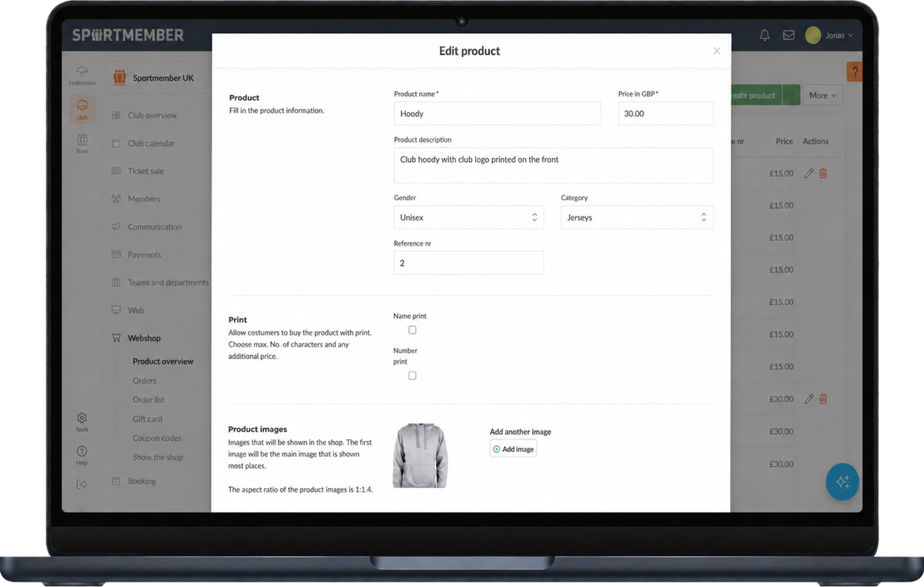Viewport: 924px width, 587px height.
Task: Open Club calendar menu item
Action: (151, 143)
